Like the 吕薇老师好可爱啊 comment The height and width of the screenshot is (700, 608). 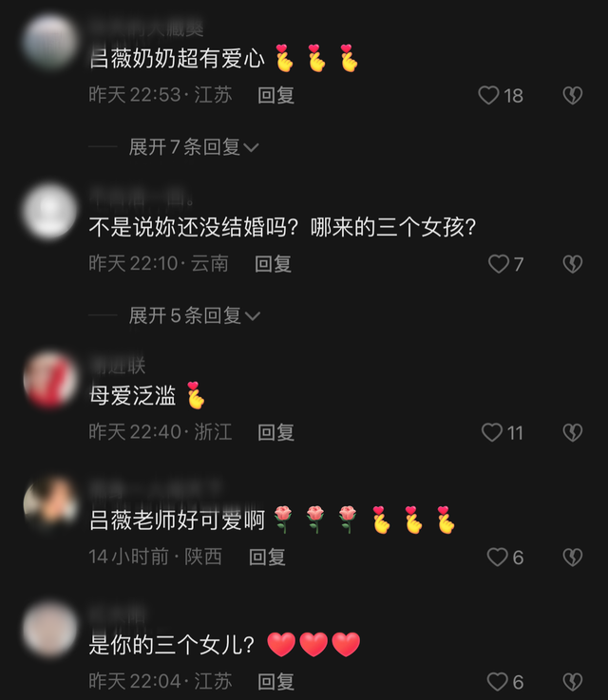(x=497, y=558)
